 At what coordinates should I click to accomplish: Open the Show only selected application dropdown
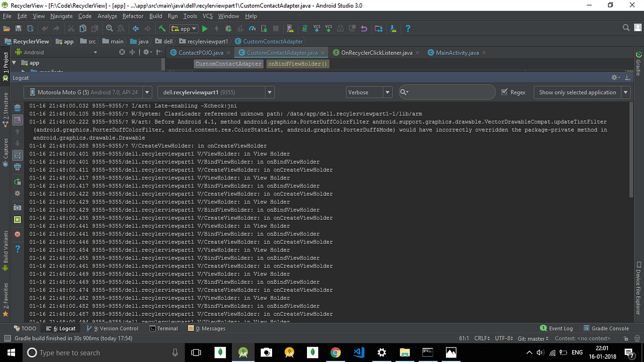[625, 92]
